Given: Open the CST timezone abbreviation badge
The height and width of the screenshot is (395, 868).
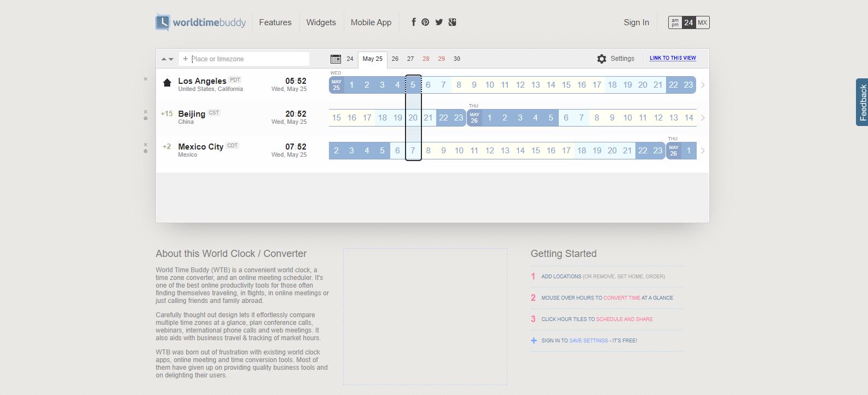Looking at the screenshot, I should tap(213, 113).
